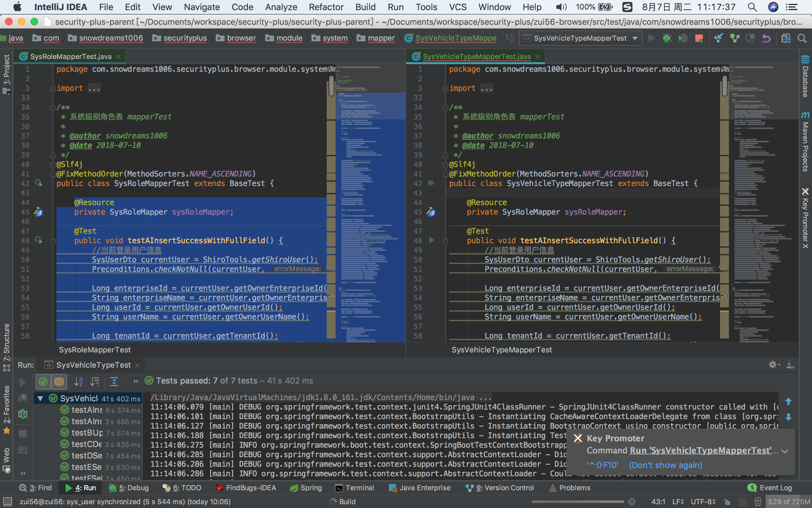
Task: Click UTF-8 encoding in status bar
Action: [703, 502]
